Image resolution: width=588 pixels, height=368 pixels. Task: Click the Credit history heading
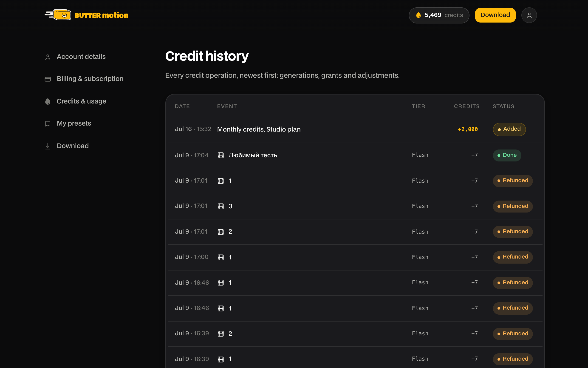[207, 56]
